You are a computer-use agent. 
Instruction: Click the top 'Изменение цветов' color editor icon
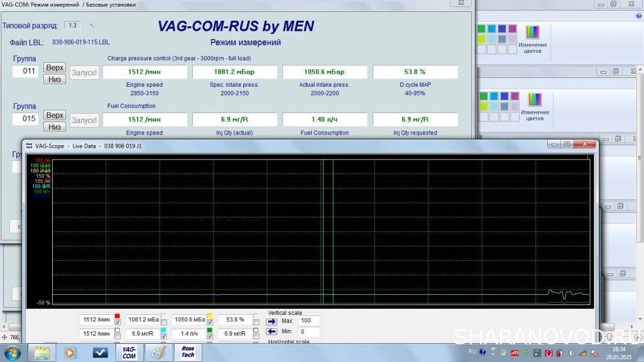(x=533, y=33)
